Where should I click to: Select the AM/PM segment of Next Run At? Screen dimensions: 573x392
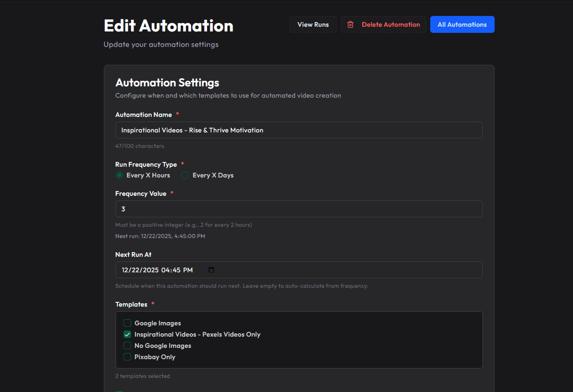click(189, 270)
